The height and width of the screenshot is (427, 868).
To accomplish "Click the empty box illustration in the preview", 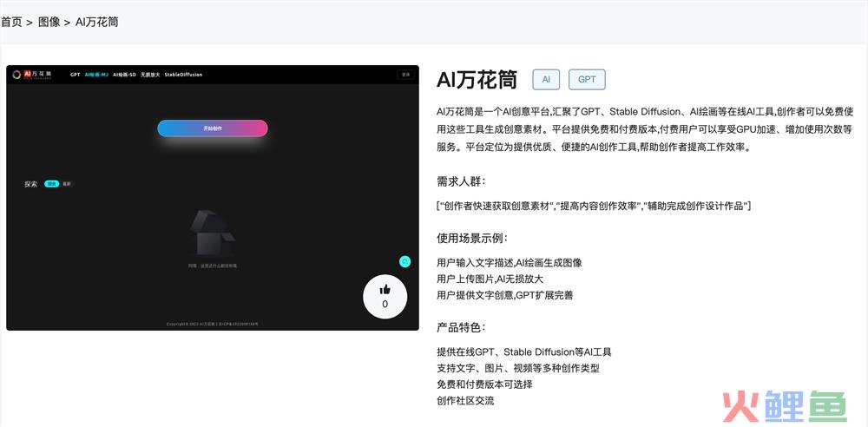I will coord(213,233).
